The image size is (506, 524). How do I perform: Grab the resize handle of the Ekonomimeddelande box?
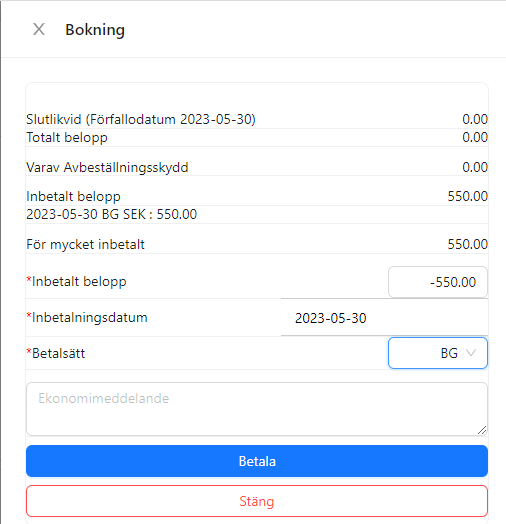[x=482, y=430]
